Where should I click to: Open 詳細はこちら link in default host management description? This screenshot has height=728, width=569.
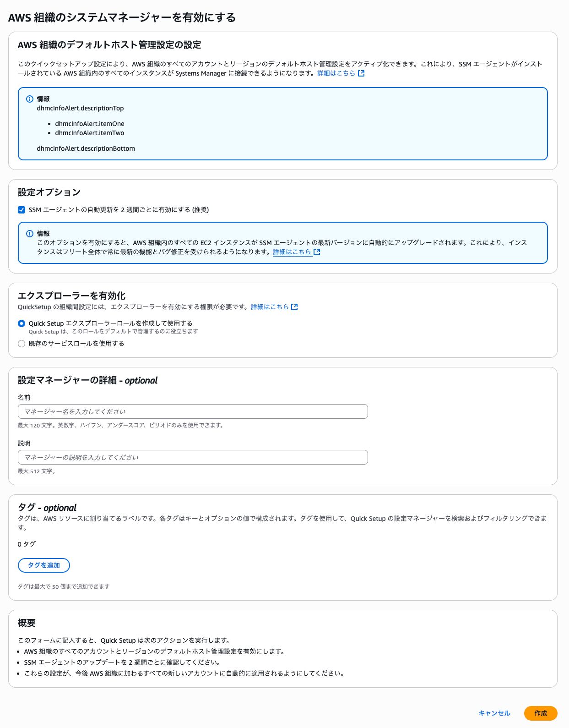tap(336, 73)
